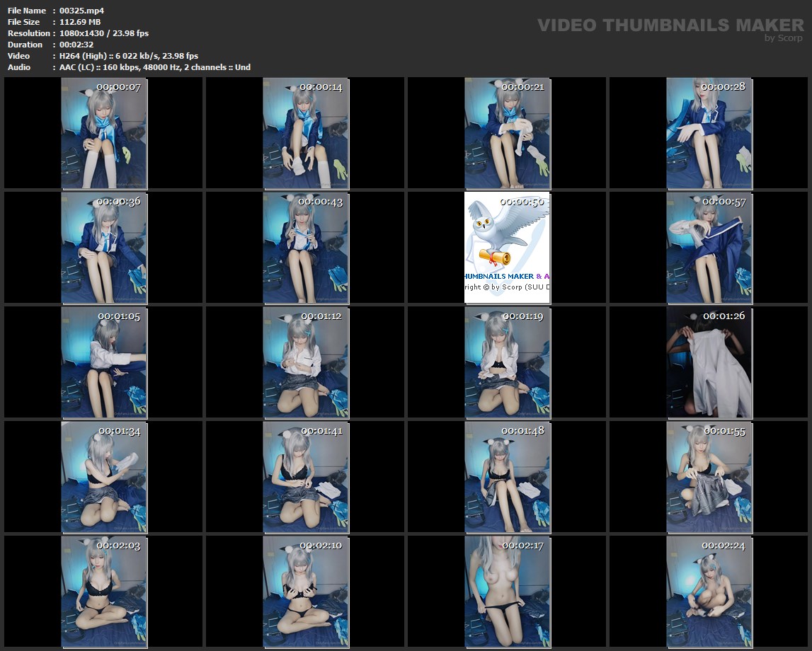Screen dimensions: 812x651
Task: Click the thumbnail at 00:01:12
Action: 306,362
